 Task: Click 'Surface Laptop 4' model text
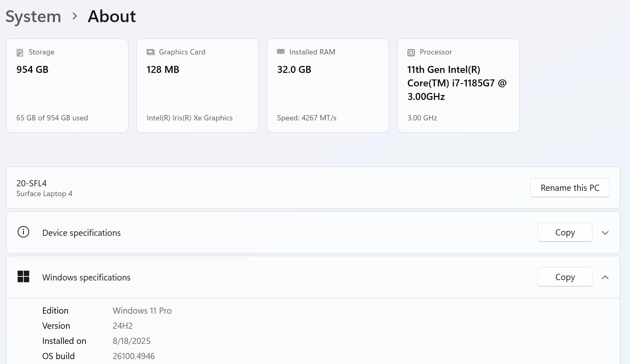coord(44,194)
